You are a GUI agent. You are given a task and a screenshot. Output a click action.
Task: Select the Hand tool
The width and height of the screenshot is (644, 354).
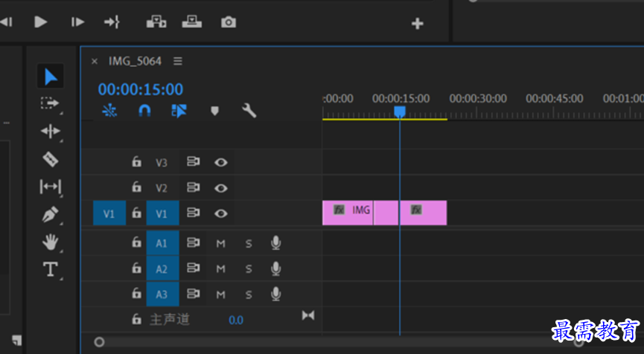pyautogui.click(x=50, y=242)
